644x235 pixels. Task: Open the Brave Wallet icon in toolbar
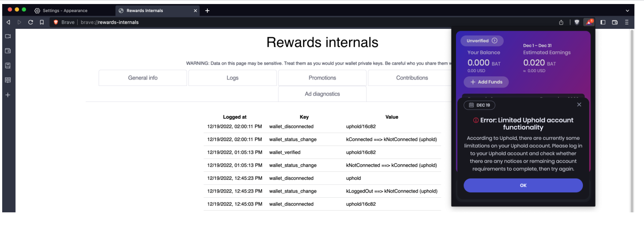point(615,22)
